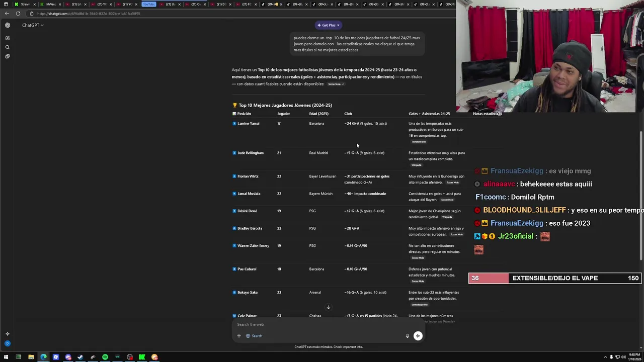This screenshot has width=644, height=362.
Task: Click the Real Madrid club cell
Action: [318, 153]
